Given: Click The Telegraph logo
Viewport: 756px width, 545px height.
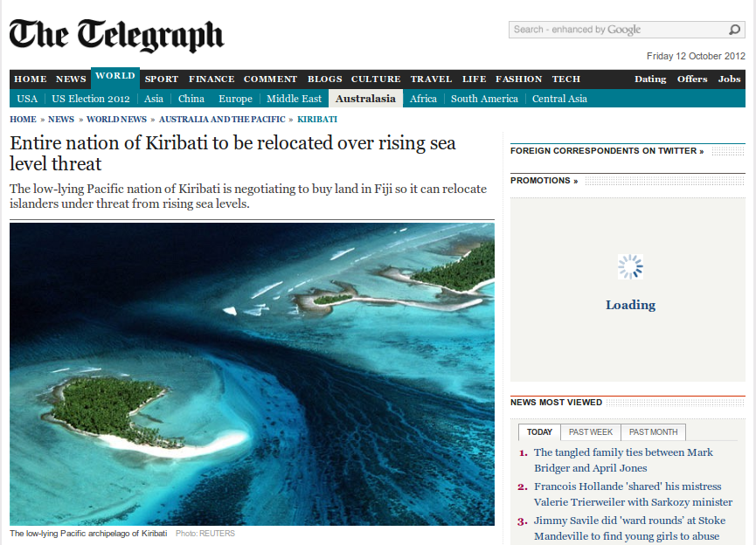Looking at the screenshot, I should [x=116, y=36].
